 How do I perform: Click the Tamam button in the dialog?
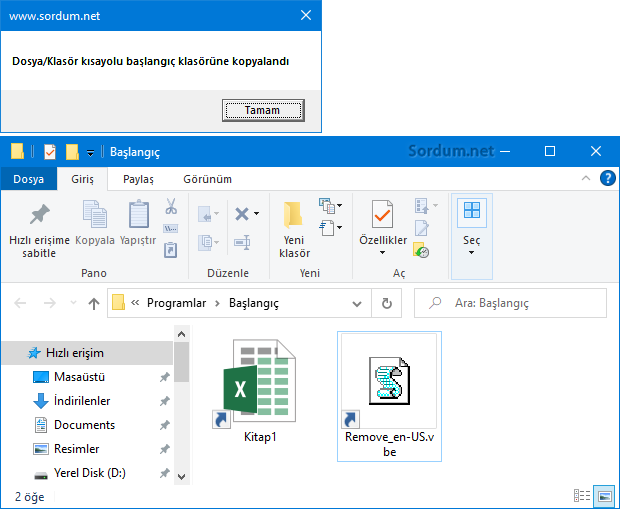click(x=263, y=110)
